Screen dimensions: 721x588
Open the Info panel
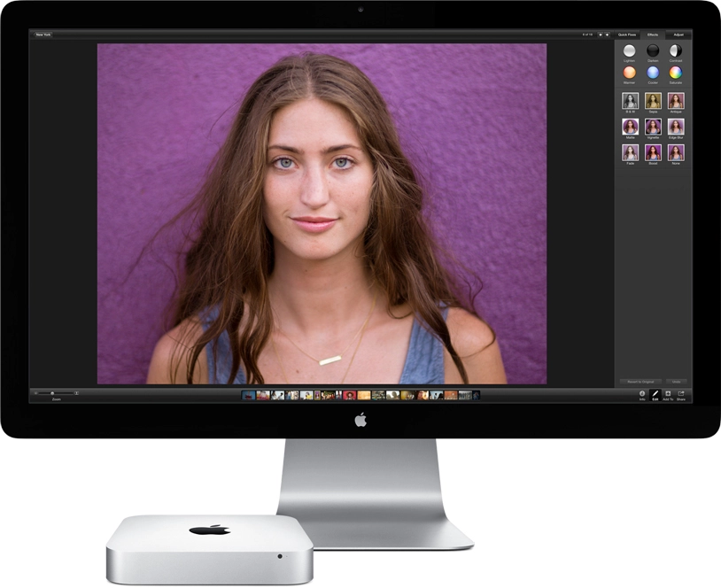tap(642, 395)
